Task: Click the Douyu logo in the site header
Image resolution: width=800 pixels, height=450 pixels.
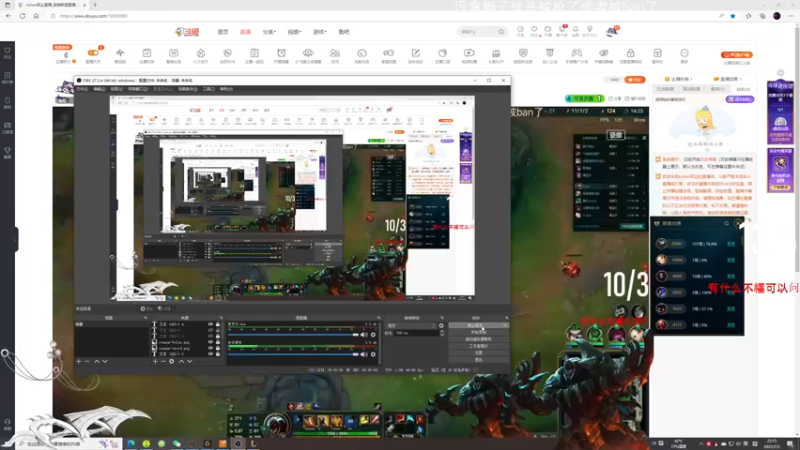Action: 187,32
